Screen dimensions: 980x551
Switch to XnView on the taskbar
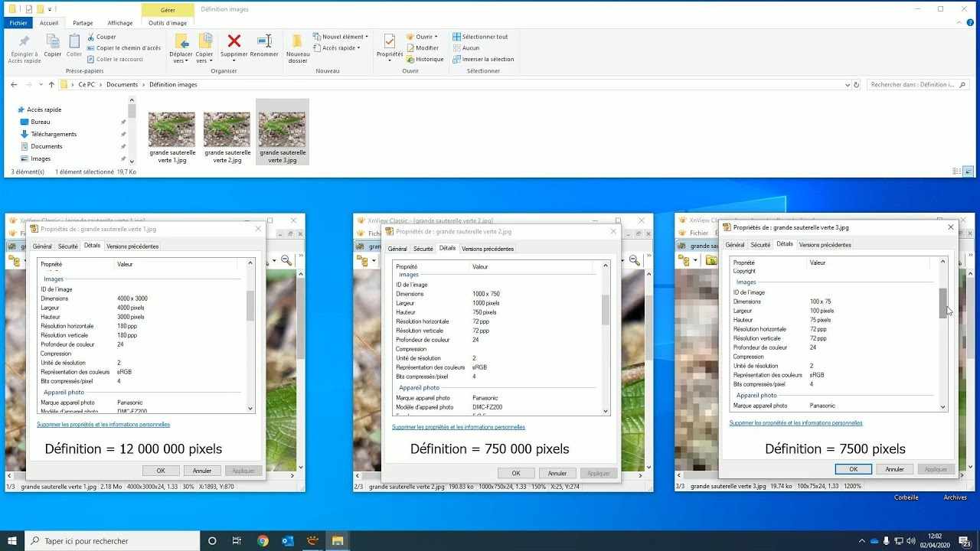tap(312, 541)
